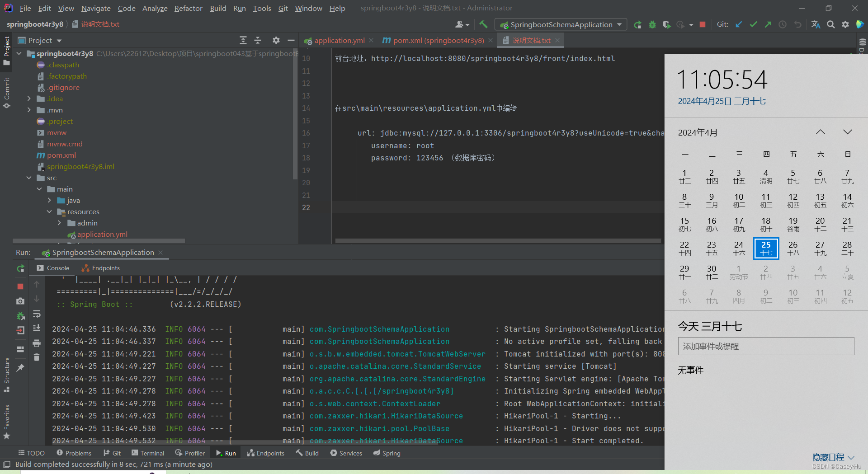The width and height of the screenshot is (868, 474).
Task: Pin the Run tab pushpin icon
Action: (x=20, y=368)
